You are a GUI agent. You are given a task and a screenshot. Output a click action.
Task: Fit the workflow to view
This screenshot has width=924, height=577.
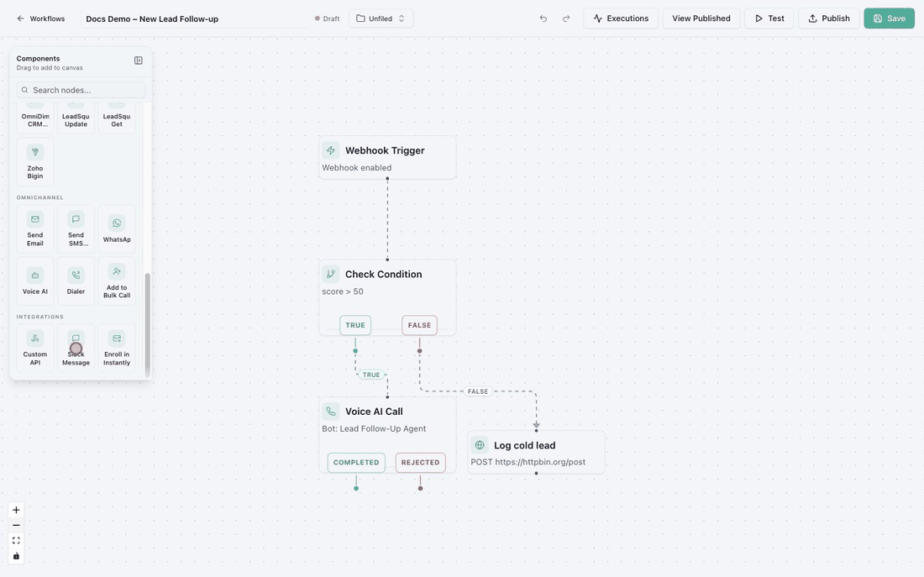[16, 540]
